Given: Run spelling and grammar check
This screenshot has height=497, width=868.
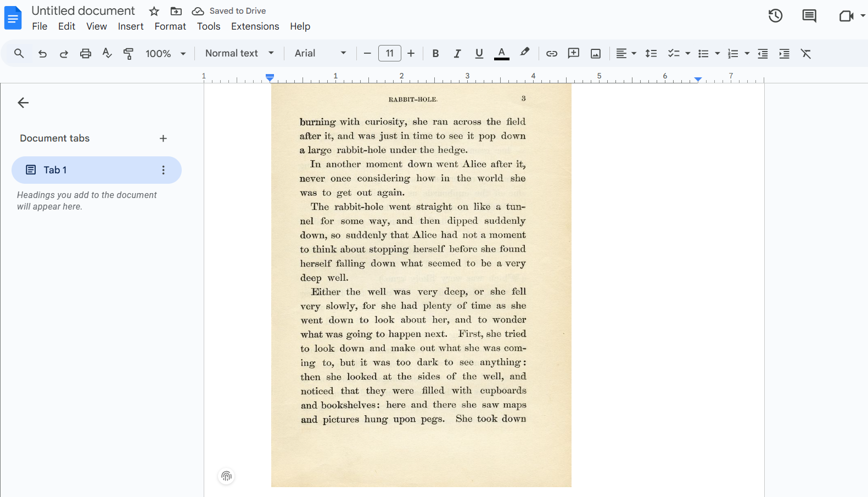Looking at the screenshot, I should tap(107, 53).
